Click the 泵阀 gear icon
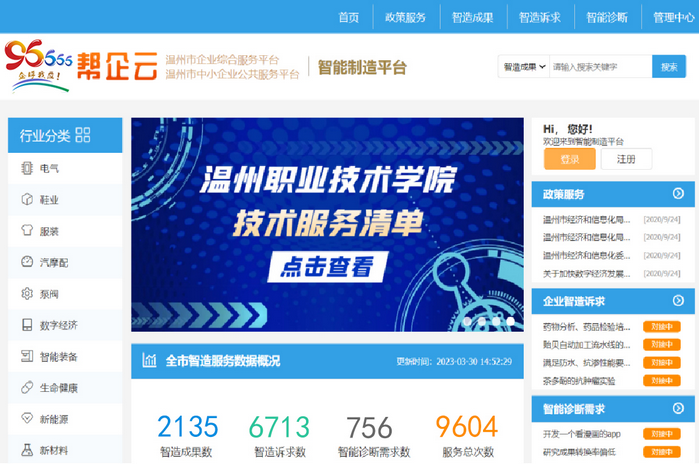 [27, 293]
